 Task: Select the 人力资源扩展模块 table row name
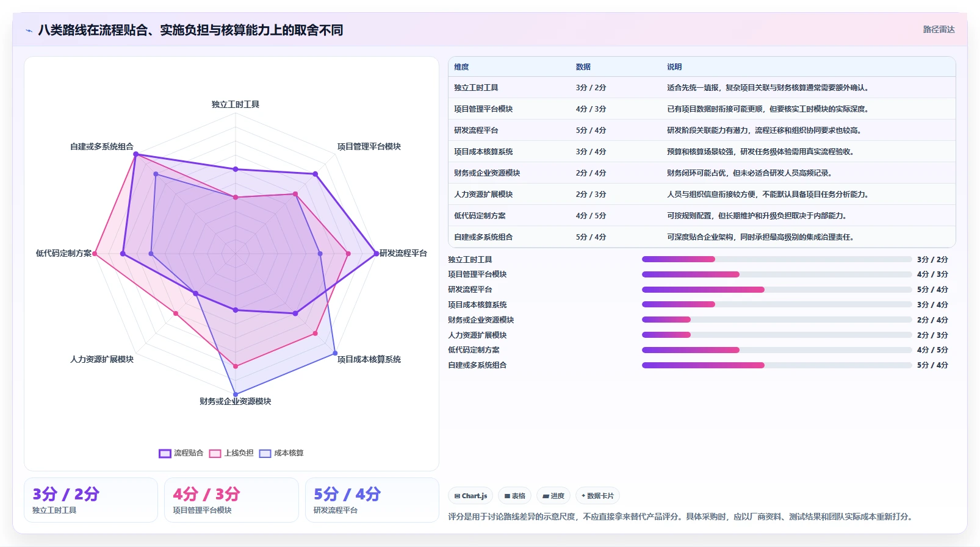pyautogui.click(x=483, y=195)
